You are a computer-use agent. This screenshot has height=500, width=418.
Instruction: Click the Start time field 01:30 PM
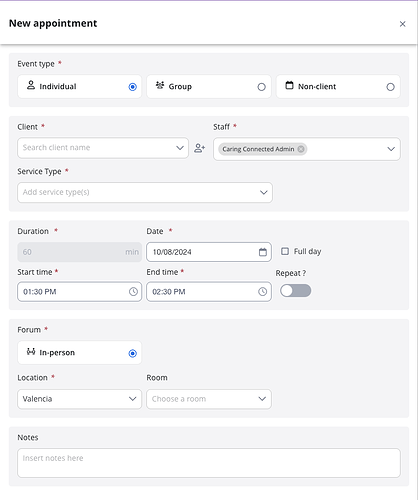pyautogui.click(x=79, y=292)
